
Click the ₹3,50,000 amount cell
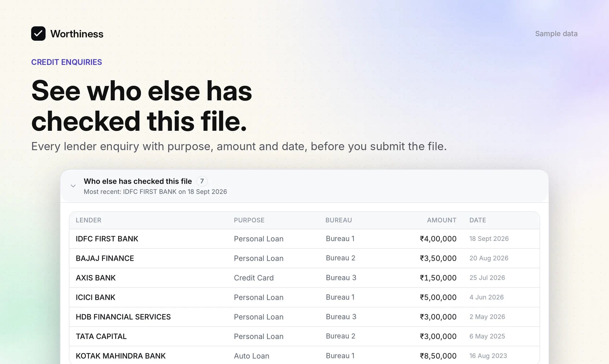click(438, 258)
